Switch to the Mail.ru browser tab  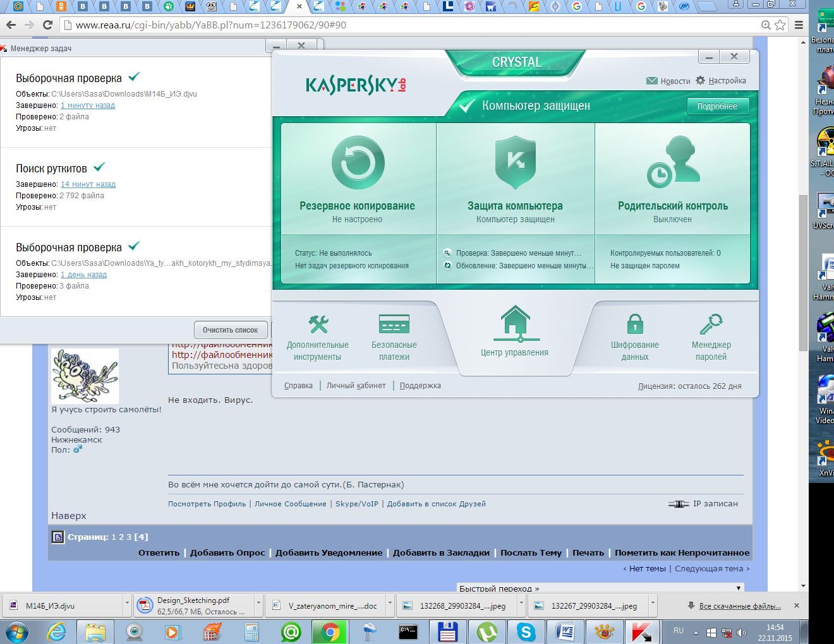18,6
